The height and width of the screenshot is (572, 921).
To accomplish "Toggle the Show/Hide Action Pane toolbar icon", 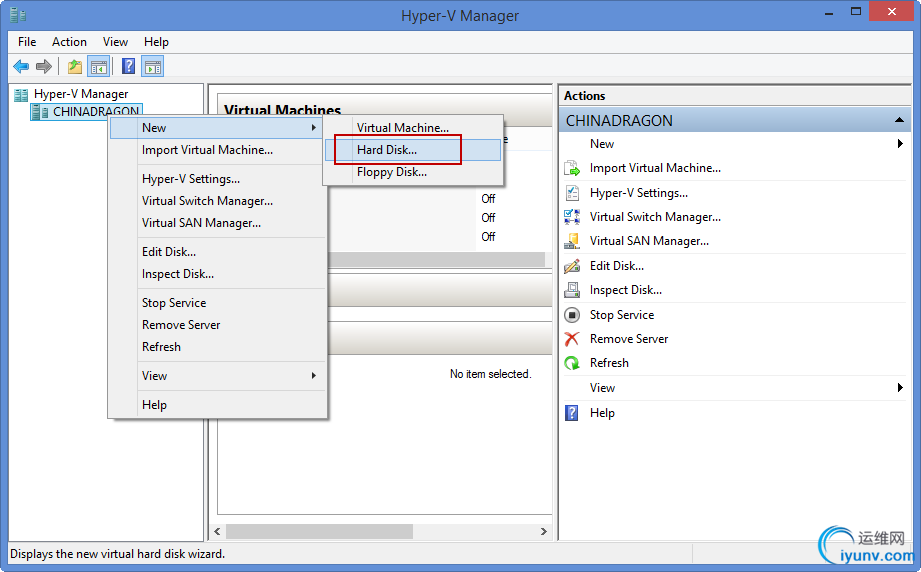I will [153, 66].
